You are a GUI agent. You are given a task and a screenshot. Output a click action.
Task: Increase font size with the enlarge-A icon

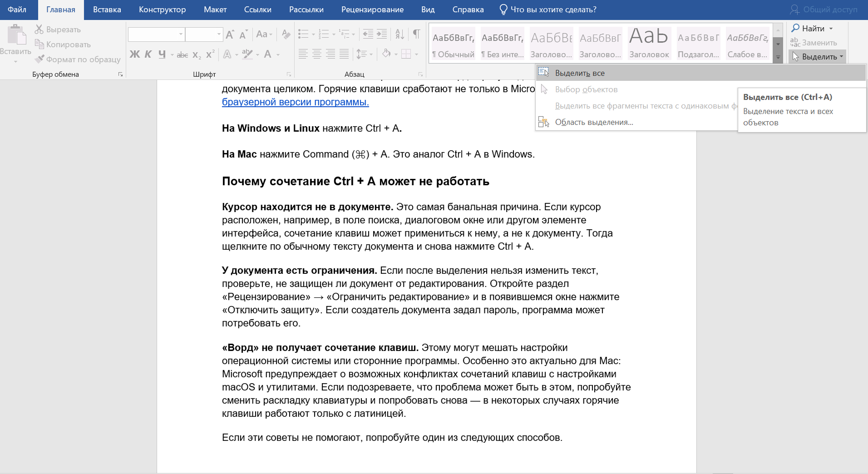(230, 34)
